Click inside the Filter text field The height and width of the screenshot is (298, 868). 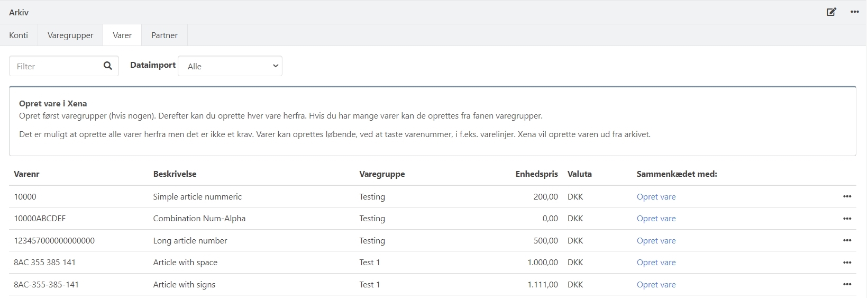point(56,66)
